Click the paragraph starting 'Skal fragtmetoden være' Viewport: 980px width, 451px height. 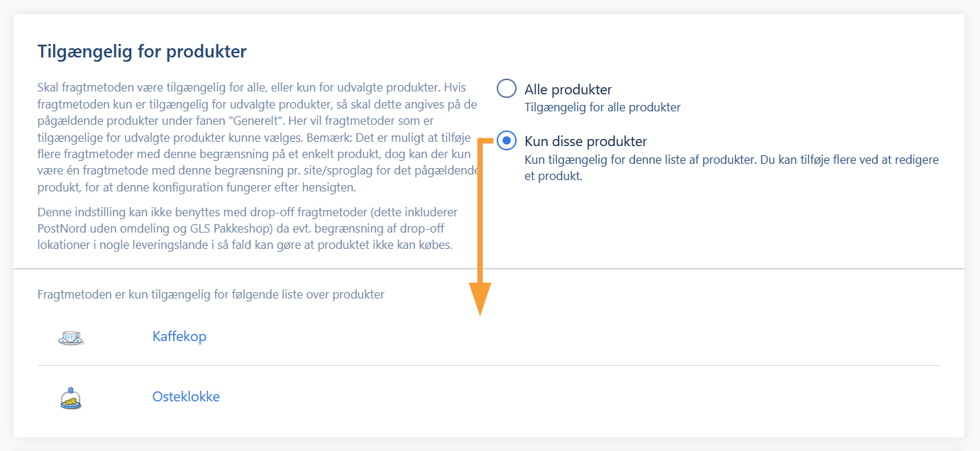[x=258, y=138]
